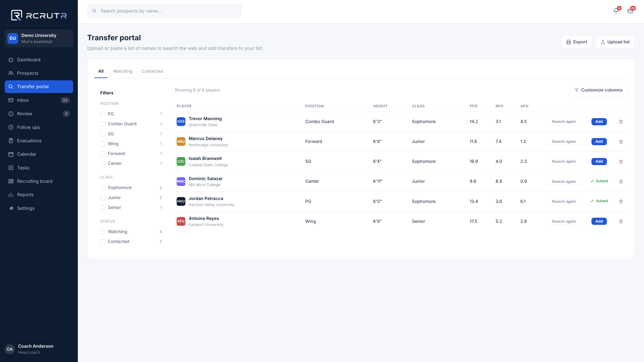Screen dimensions: 644x362
Task: Switch to the Contacted tab
Action: pos(152,71)
